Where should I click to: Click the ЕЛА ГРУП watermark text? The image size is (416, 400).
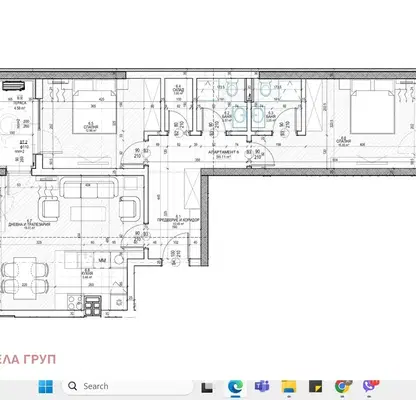27,359
